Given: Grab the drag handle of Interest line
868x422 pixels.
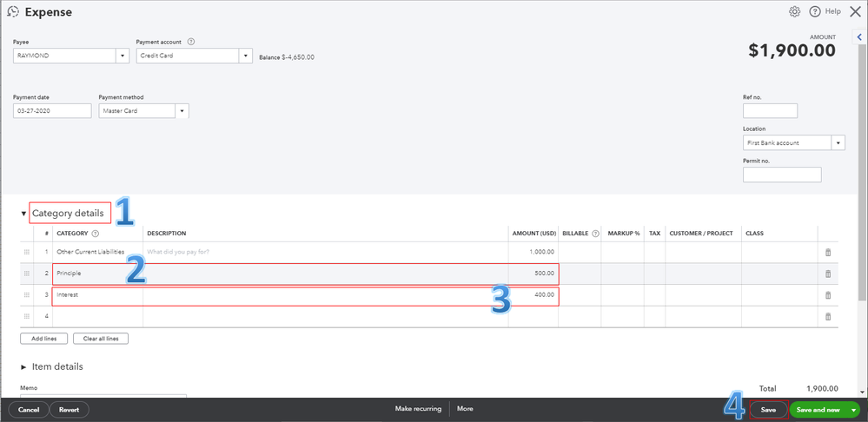Looking at the screenshot, I should tap(27, 295).
